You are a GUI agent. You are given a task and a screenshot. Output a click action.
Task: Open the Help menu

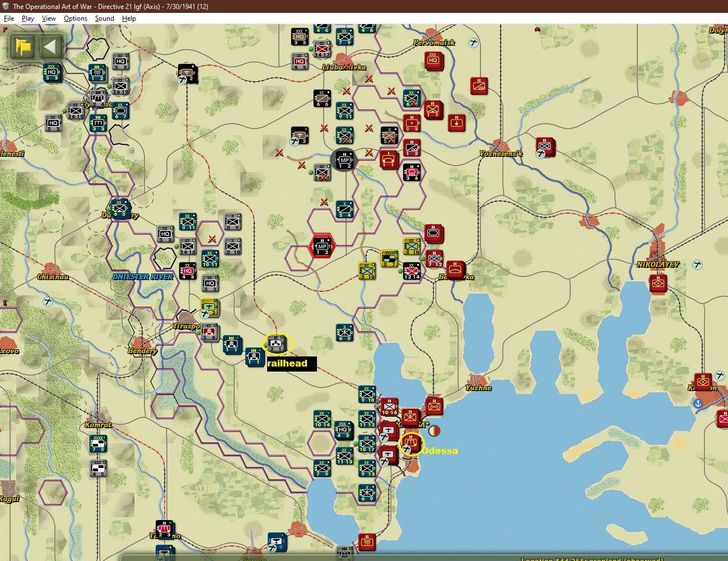[x=129, y=18]
